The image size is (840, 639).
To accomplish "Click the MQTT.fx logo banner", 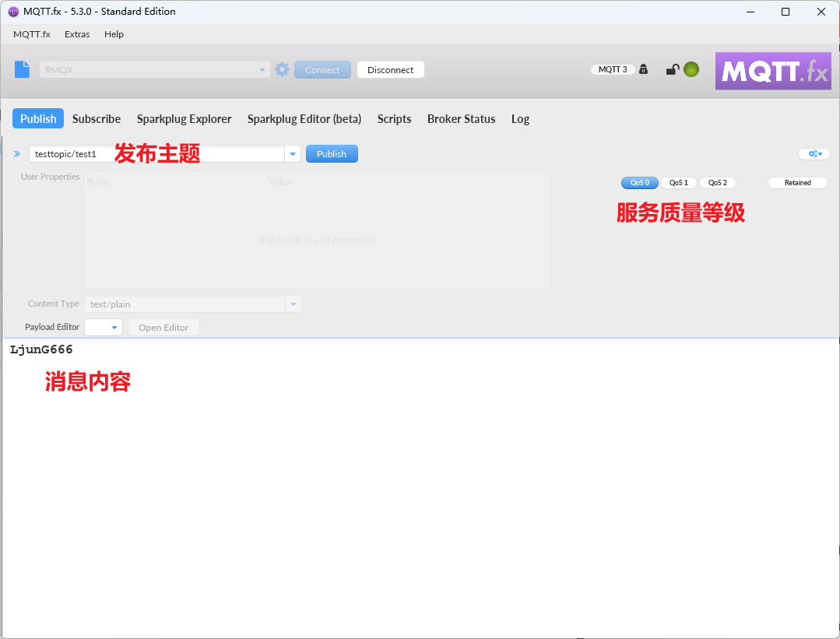I will [x=773, y=71].
